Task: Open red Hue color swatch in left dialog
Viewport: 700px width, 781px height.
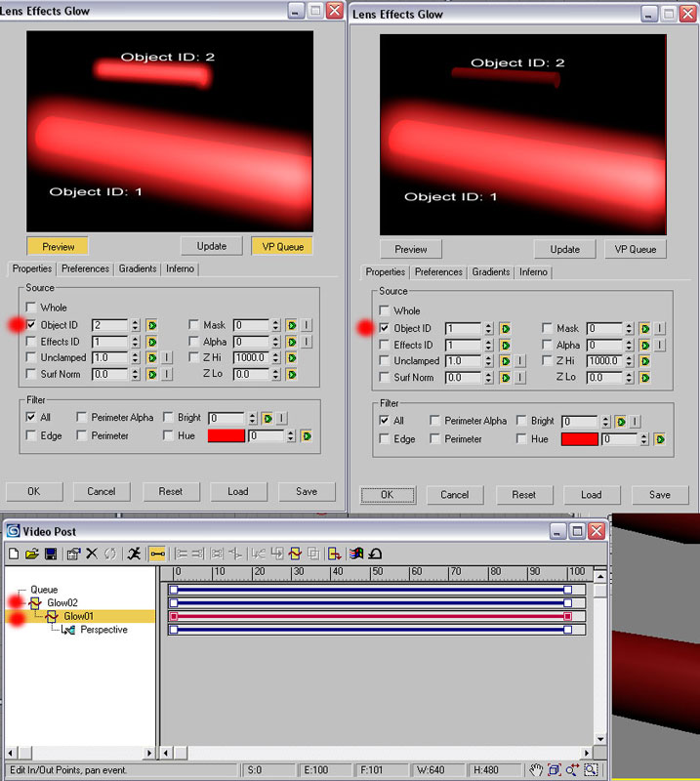Action: point(226,436)
